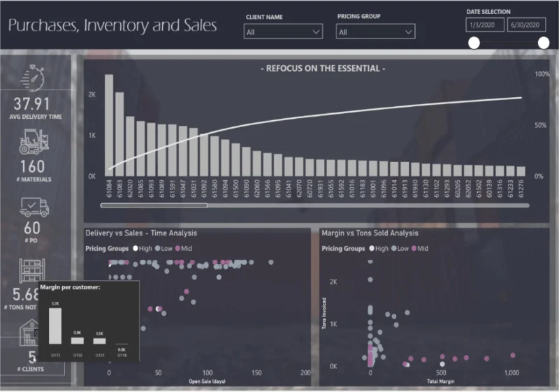The width and height of the screenshot is (559, 392).
Task: Click High legend in Margin vs Tons chart
Action: [379, 248]
